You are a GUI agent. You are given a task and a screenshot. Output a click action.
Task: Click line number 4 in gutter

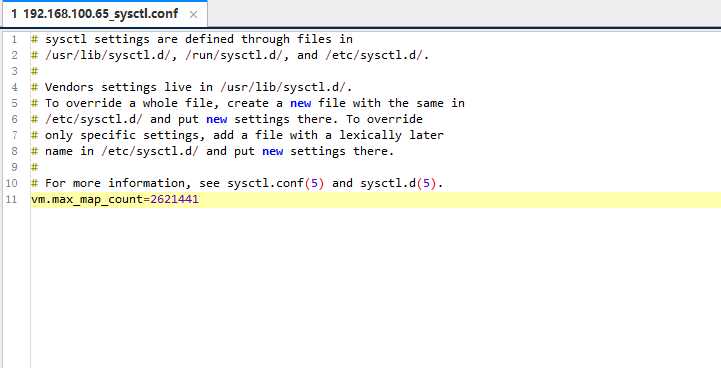tap(14, 87)
